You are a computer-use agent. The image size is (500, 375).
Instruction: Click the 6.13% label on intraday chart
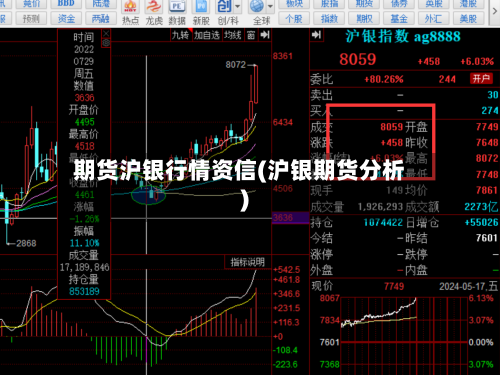point(481,298)
